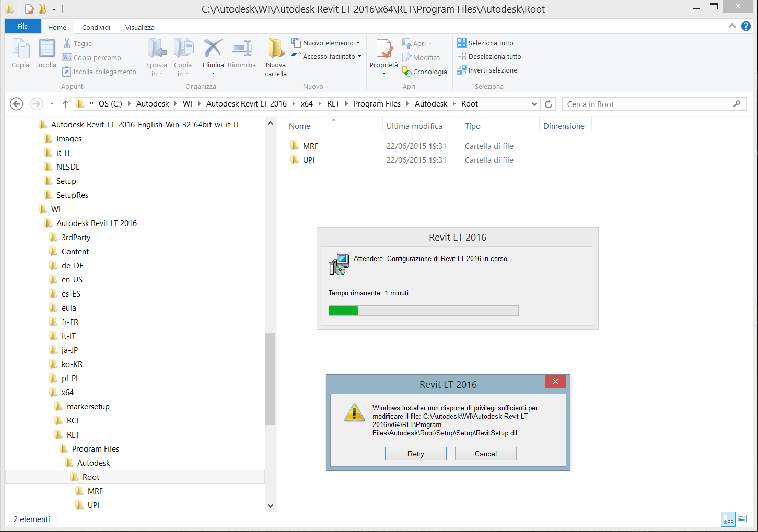Open the quick access toolbar customize dropdown
This screenshot has height=532, width=758.
point(54,9)
